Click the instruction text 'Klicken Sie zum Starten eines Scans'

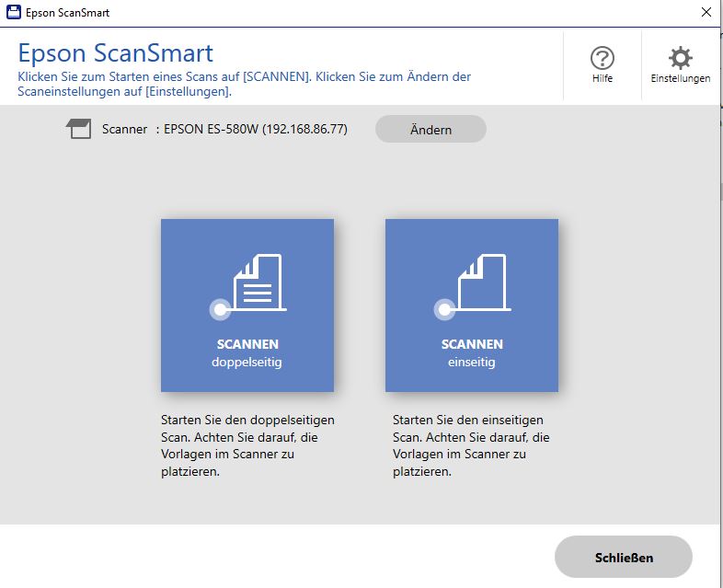(244, 84)
